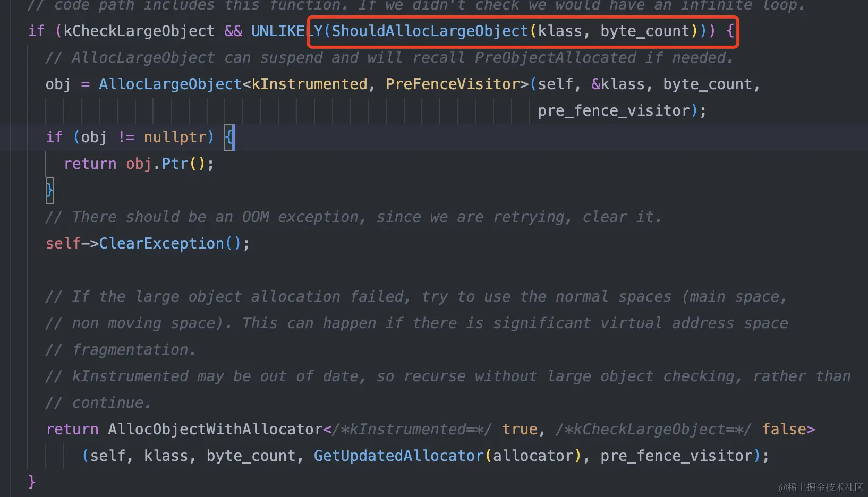The height and width of the screenshot is (497, 868).
Task: Click the comment line starting "kInstrumented may be out of date"
Action: click(448, 376)
